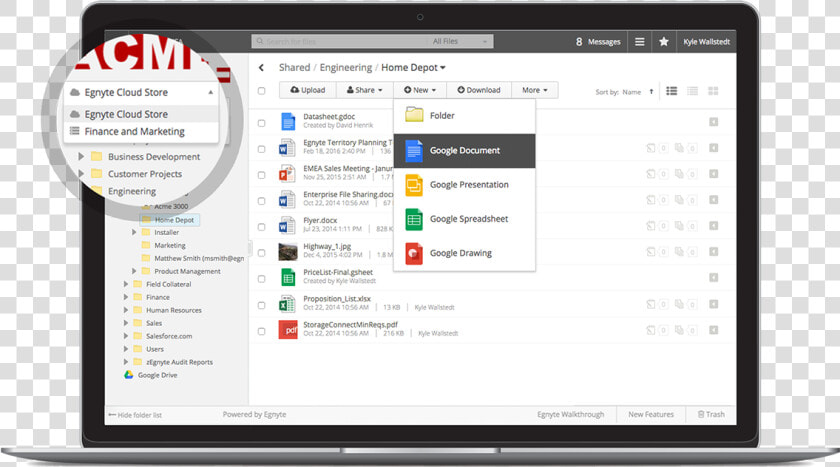The image size is (840, 467).
Task: Open the All Files search scope dropdown
Action: click(x=460, y=41)
